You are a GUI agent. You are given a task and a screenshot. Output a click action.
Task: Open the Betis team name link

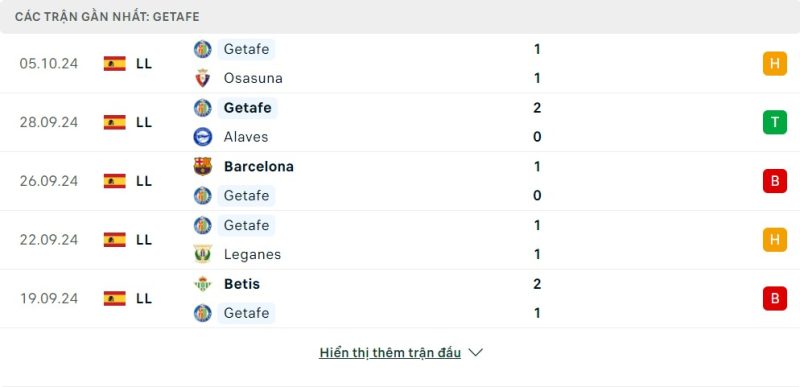tap(242, 284)
